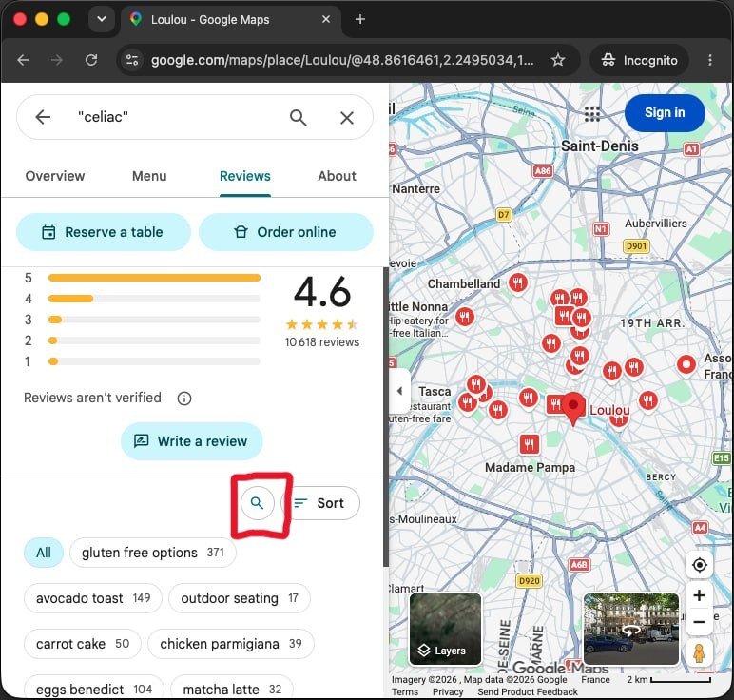Screen dimensions: 734x700
Task: Filter reviews by carrot cake
Action: (83, 644)
